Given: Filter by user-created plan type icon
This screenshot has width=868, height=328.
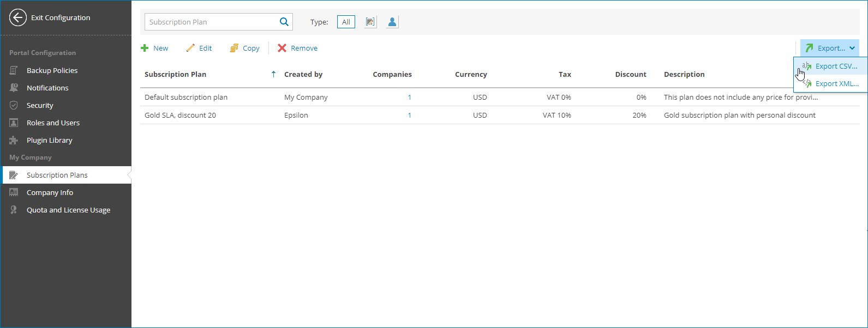Looking at the screenshot, I should click(x=392, y=22).
